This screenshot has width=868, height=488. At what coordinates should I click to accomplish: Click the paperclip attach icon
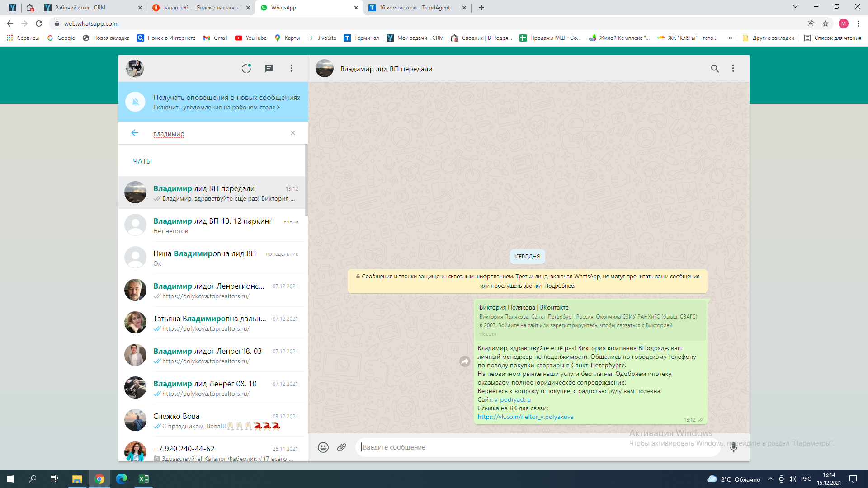click(x=342, y=447)
